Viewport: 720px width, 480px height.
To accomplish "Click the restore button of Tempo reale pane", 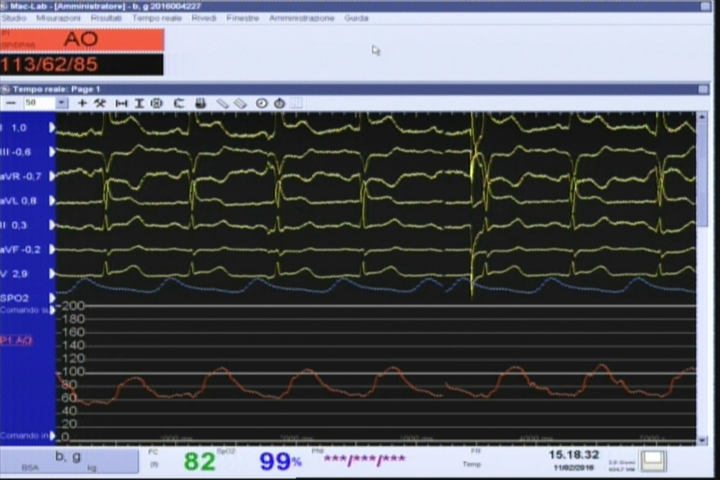I will (703, 90).
